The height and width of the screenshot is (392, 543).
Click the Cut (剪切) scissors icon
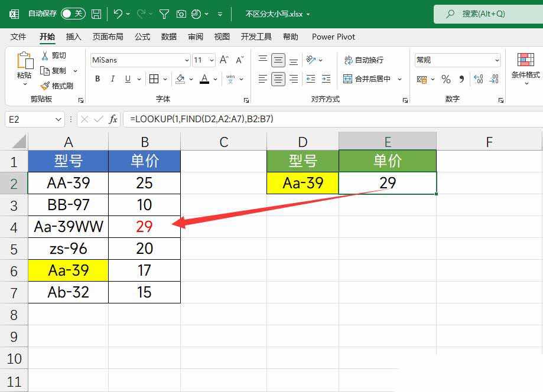45,55
